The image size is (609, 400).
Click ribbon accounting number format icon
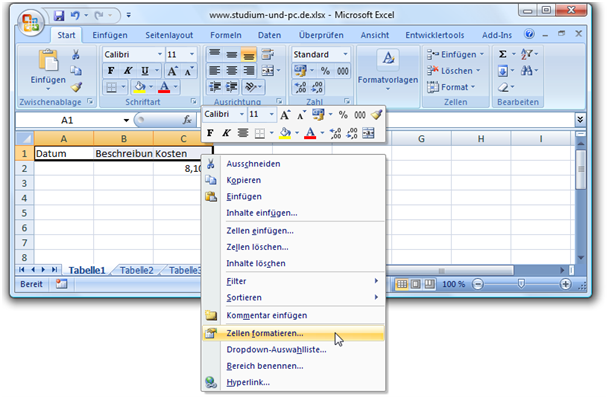(300, 71)
